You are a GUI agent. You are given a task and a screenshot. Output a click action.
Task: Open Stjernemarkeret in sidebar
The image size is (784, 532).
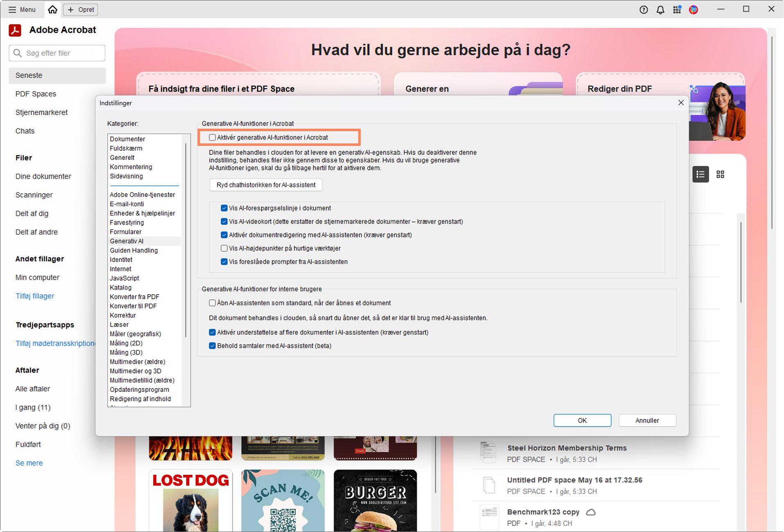[41, 113]
